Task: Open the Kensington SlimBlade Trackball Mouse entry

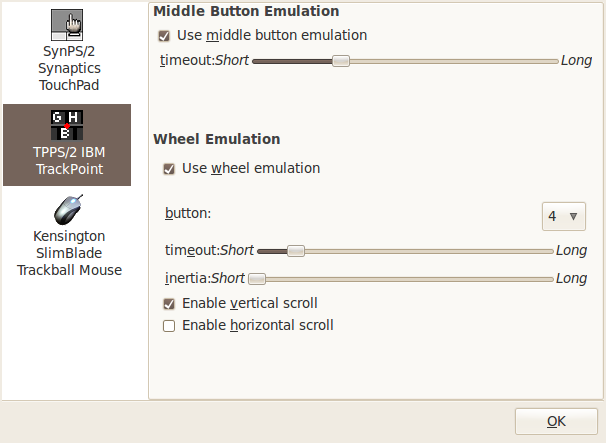Action: (69, 236)
